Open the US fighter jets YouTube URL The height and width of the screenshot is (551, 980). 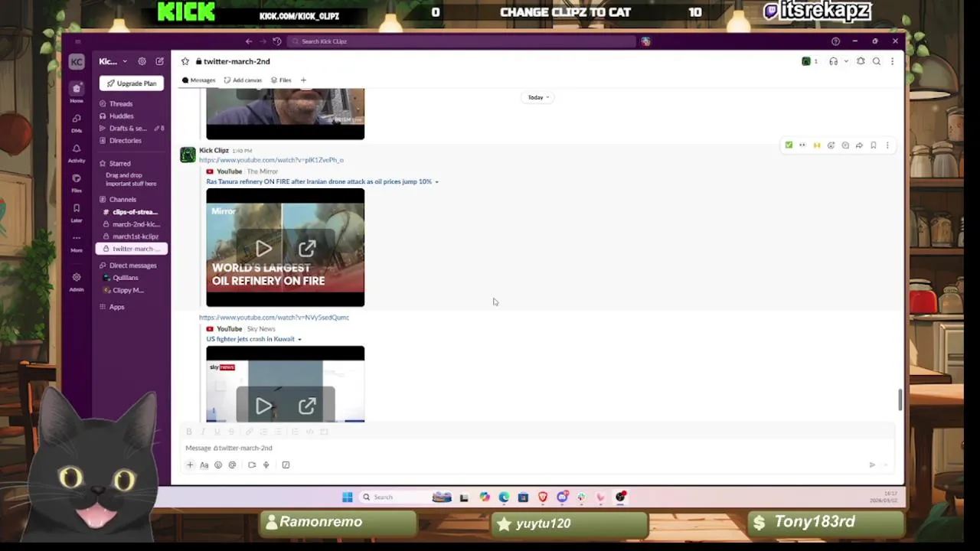[x=274, y=318]
